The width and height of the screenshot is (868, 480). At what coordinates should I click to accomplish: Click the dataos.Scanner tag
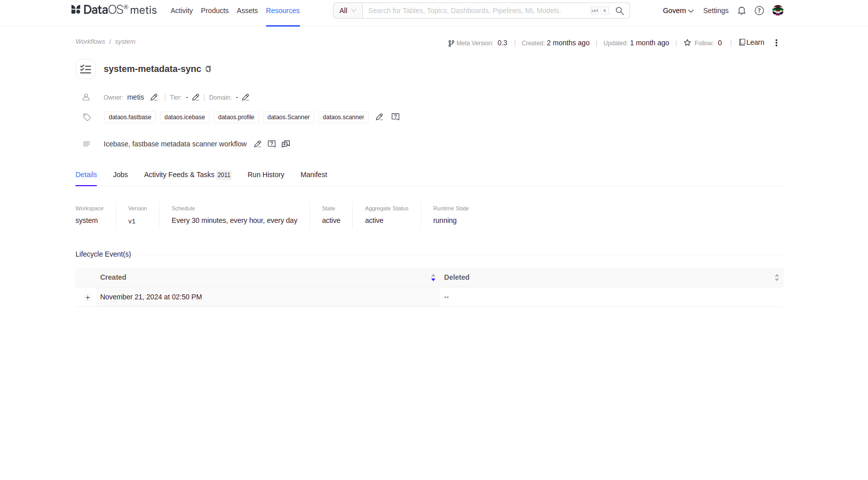click(x=288, y=117)
